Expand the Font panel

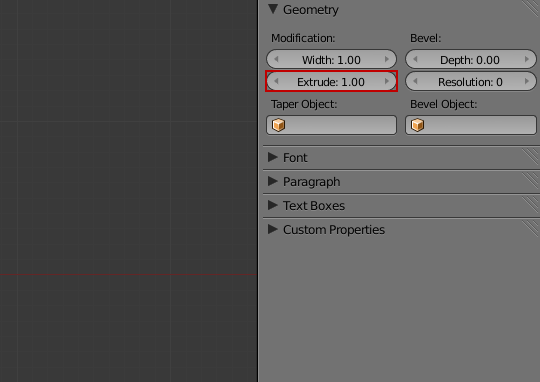point(273,157)
